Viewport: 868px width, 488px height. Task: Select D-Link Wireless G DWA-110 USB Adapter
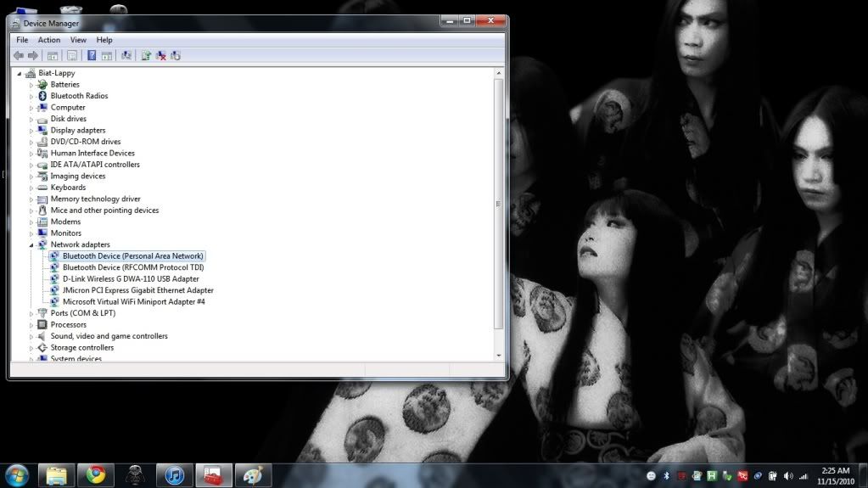(131, 279)
